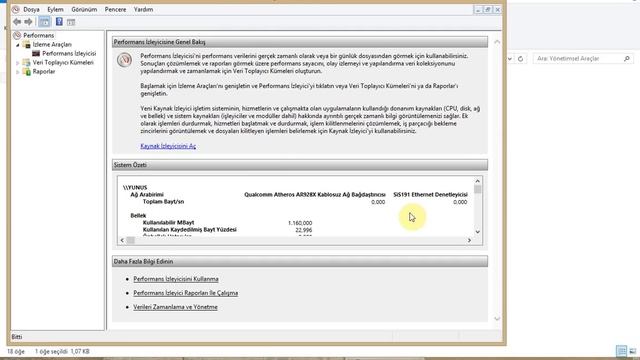Click the İzleme Araçları folder icon
The image size is (640, 360).
point(27,44)
